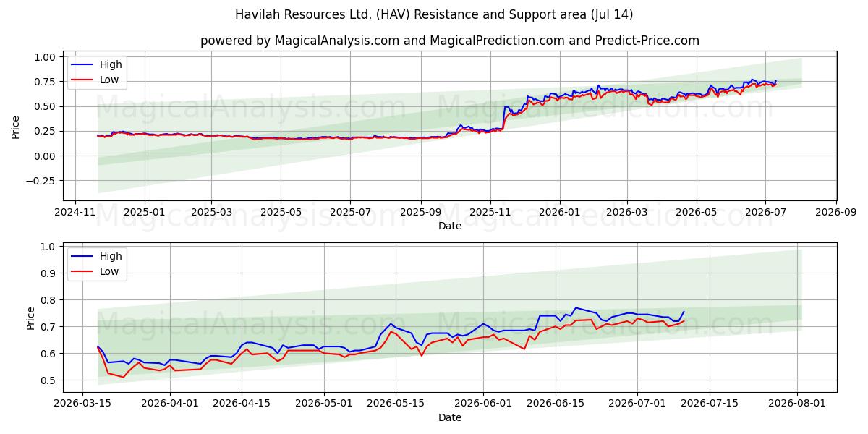Click the '2026-03' tick label
Screen dimensions: 868x434
626,212
